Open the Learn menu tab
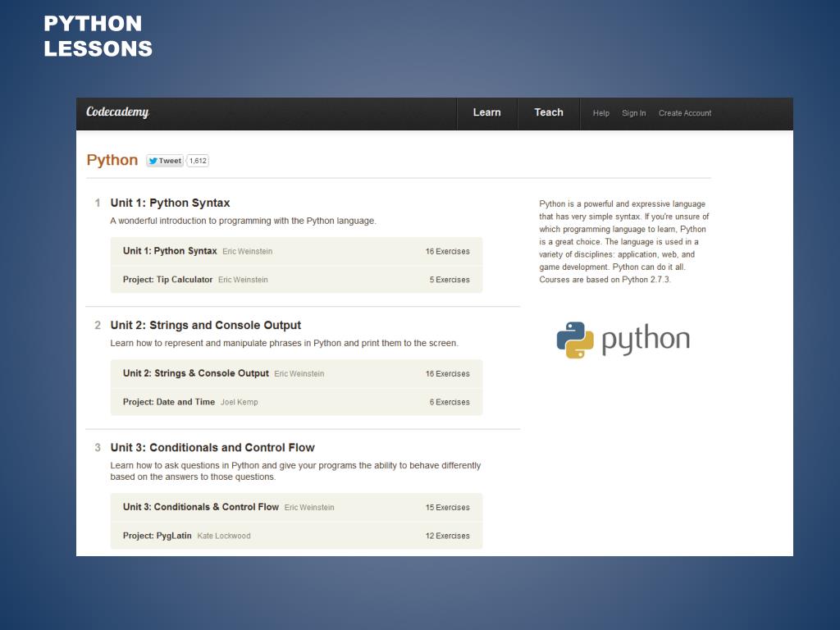The height and width of the screenshot is (630, 840). point(487,112)
